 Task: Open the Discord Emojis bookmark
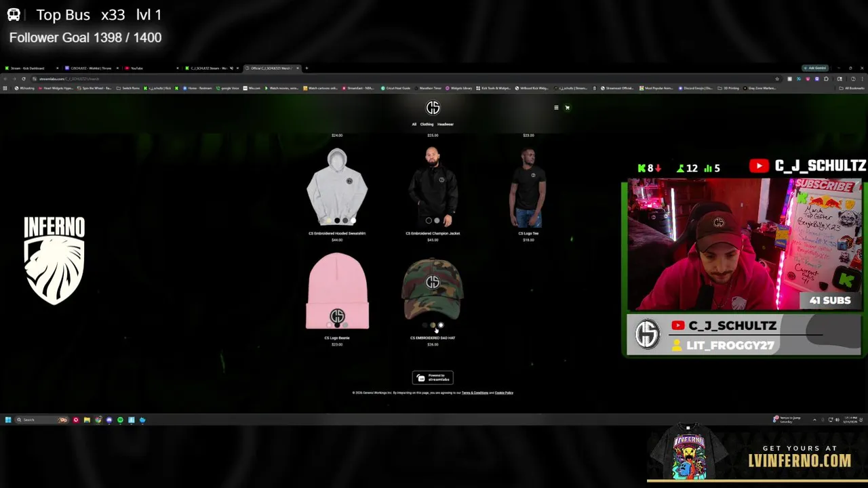pos(695,88)
